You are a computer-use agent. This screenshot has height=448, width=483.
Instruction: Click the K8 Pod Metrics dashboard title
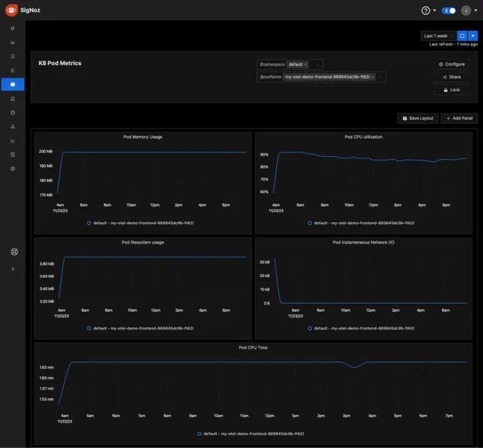click(x=60, y=63)
